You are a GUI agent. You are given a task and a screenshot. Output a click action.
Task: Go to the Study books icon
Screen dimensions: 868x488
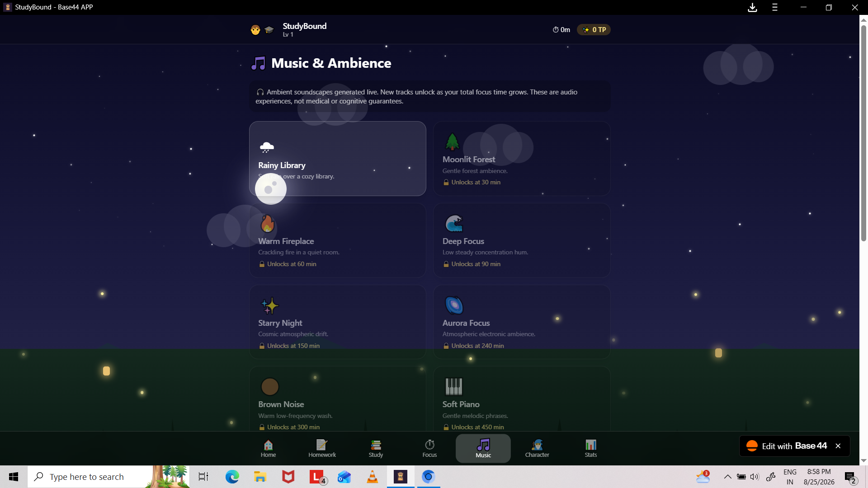(376, 445)
